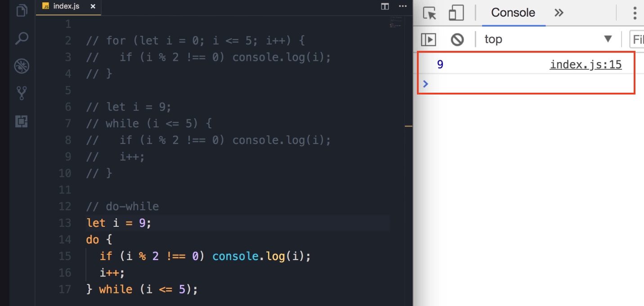This screenshot has height=306, width=644.
Task: Close the index.js editor tab
Action: click(x=93, y=7)
